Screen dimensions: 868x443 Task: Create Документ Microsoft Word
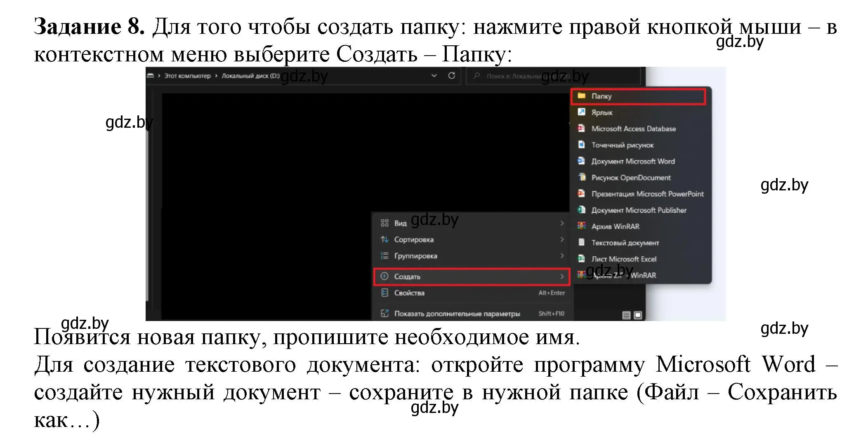(638, 161)
